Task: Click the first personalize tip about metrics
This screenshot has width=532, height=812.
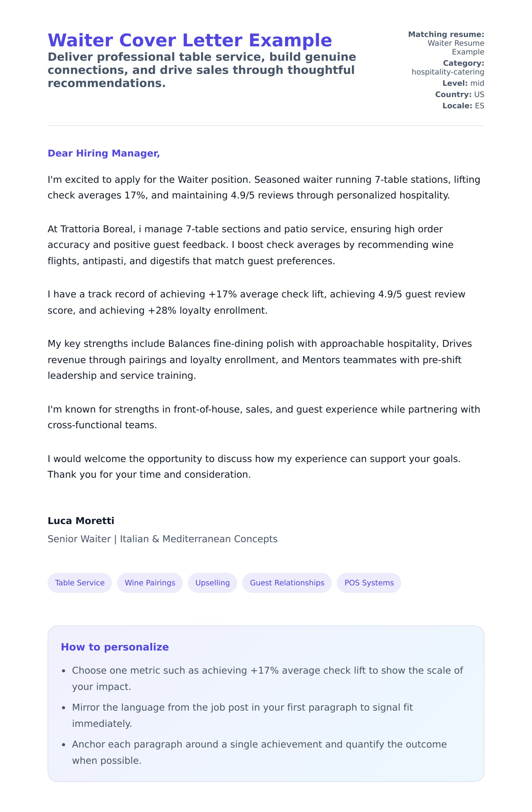Action: click(x=267, y=678)
